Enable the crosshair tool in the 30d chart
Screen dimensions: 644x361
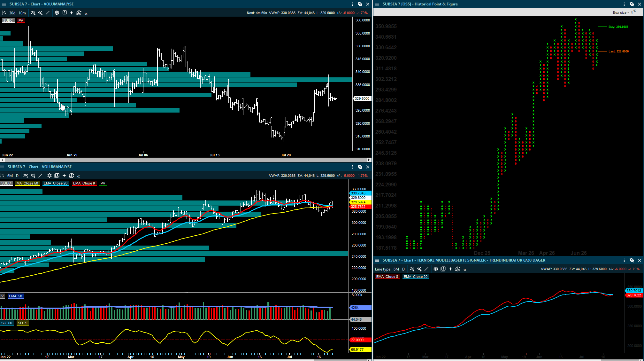pyautogui.click(x=71, y=13)
